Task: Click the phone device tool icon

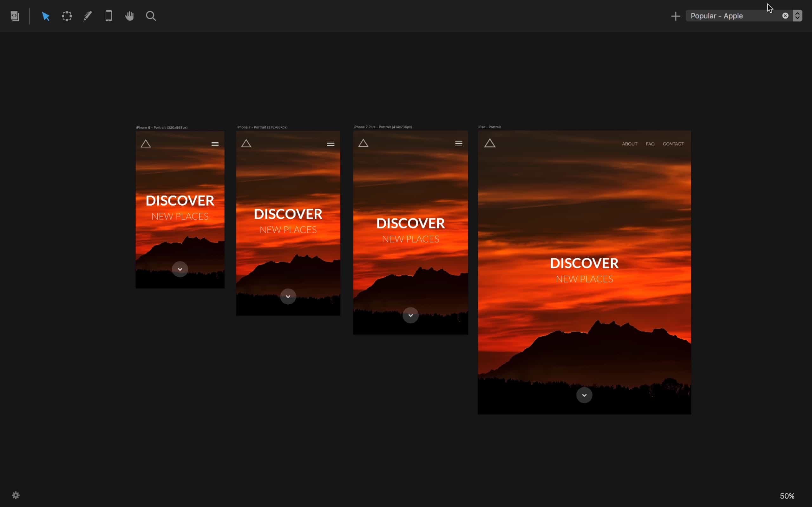Action: tap(108, 16)
